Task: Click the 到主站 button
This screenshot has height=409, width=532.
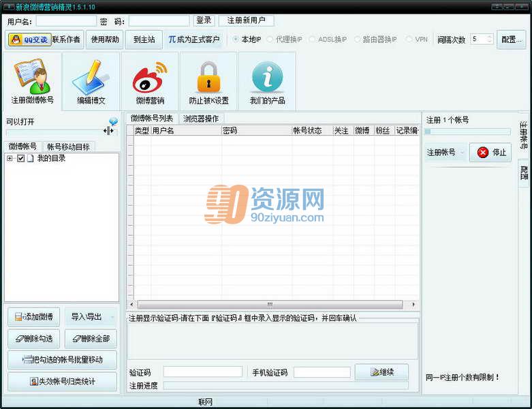Action: [144, 40]
